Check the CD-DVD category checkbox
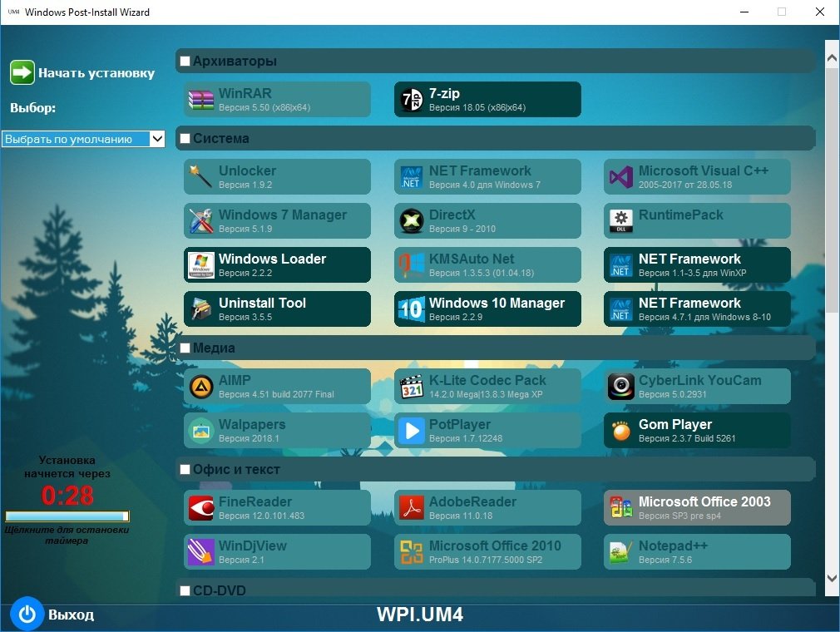840x632 pixels. (185, 590)
